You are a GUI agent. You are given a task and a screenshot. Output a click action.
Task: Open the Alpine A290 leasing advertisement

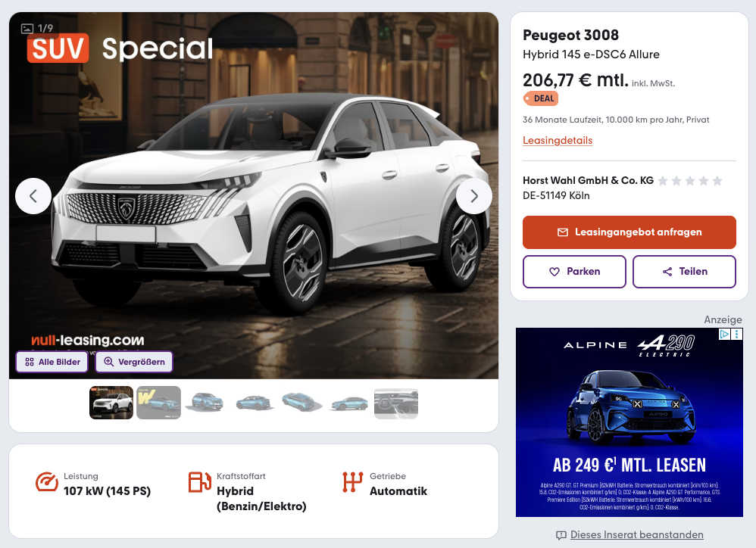[629, 422]
